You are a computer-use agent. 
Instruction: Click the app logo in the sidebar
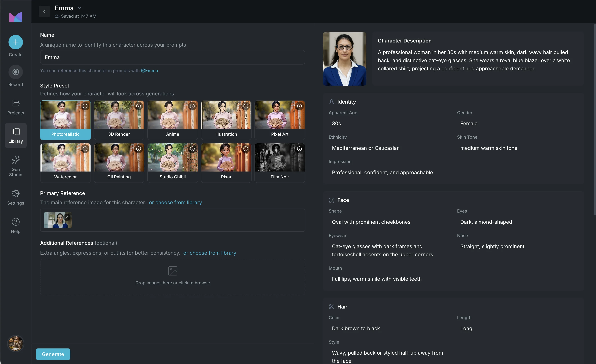click(x=16, y=17)
